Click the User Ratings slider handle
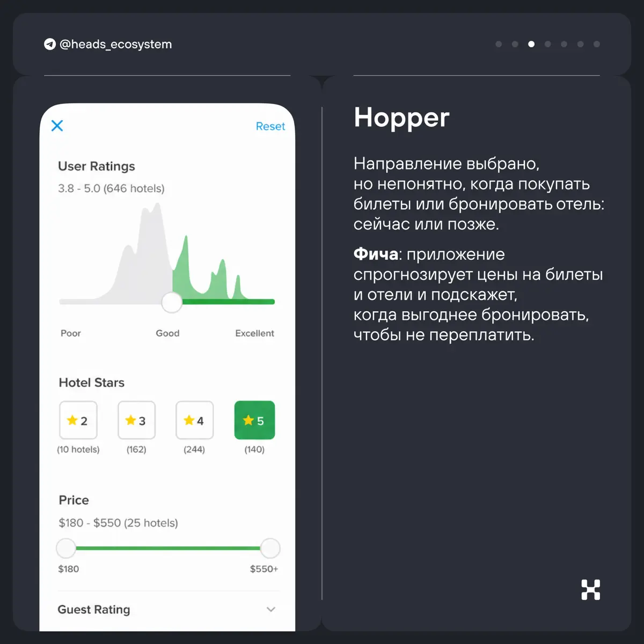The width and height of the screenshot is (644, 644). pyautogui.click(x=172, y=302)
